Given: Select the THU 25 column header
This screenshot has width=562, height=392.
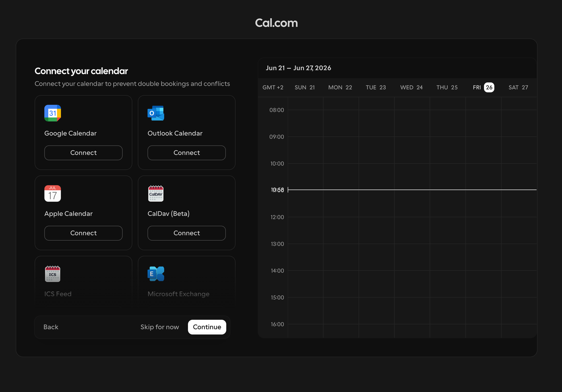Looking at the screenshot, I should pyautogui.click(x=447, y=87).
